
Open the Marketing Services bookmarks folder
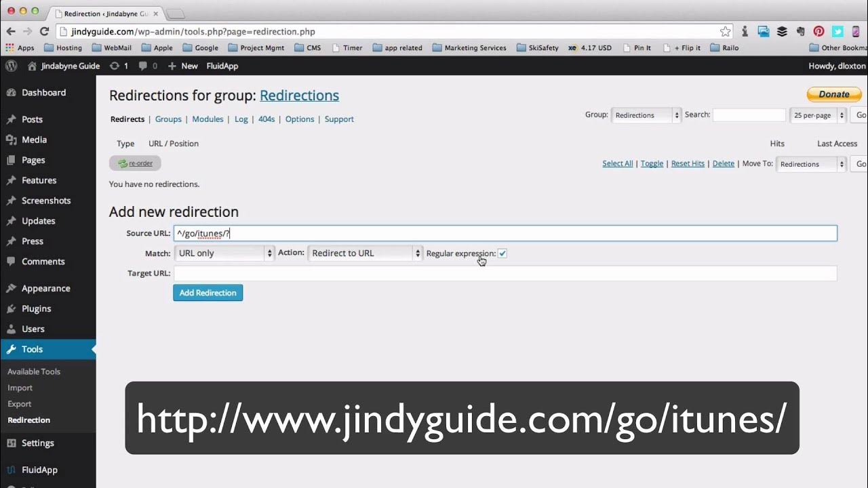click(x=469, y=48)
